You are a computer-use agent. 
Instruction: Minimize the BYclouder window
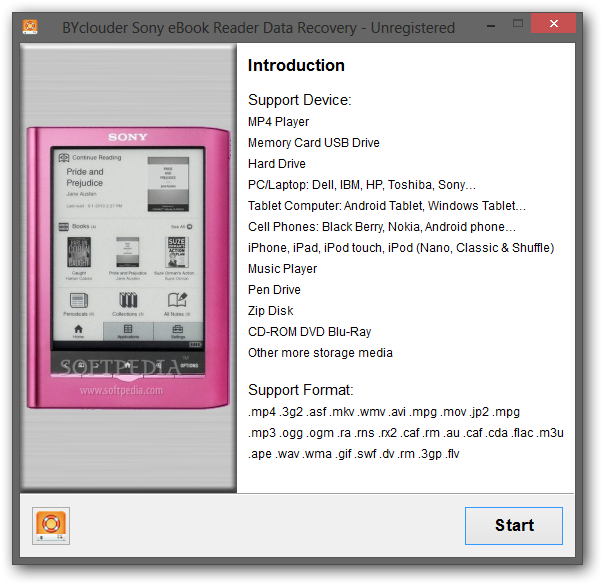point(491,25)
